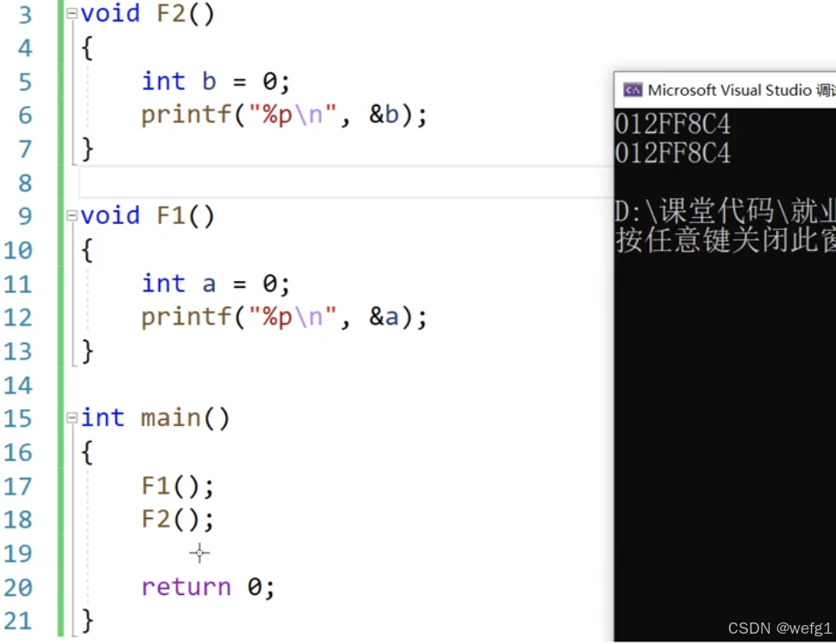Click line number 9 in gutter
The image size is (836, 644).
pos(25,216)
